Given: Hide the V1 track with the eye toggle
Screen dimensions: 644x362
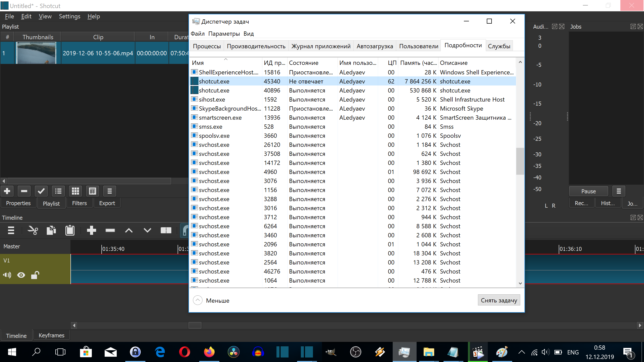Looking at the screenshot, I should tap(21, 275).
